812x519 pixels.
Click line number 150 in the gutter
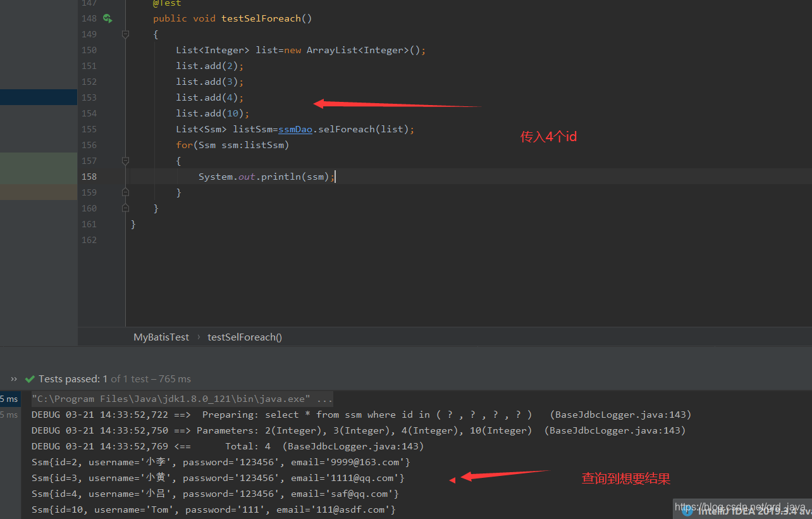(x=89, y=50)
